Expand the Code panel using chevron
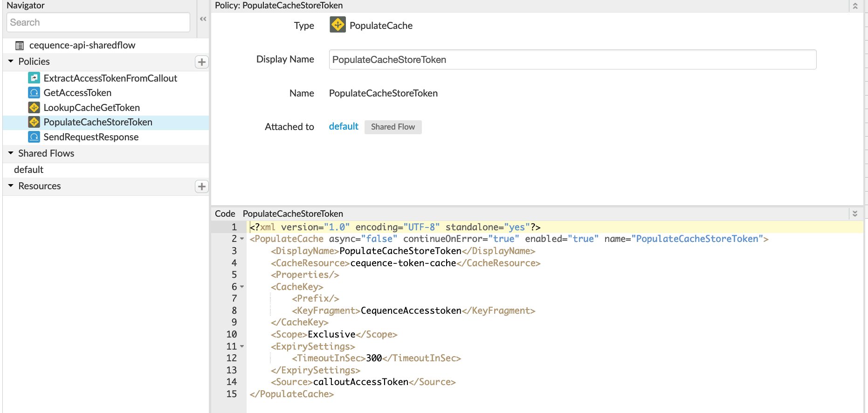868x413 pixels. 855,213
